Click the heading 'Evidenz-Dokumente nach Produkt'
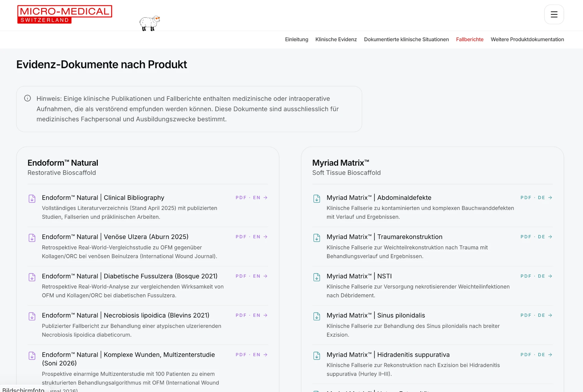Viewport: 583px width, 392px height. [x=101, y=64]
